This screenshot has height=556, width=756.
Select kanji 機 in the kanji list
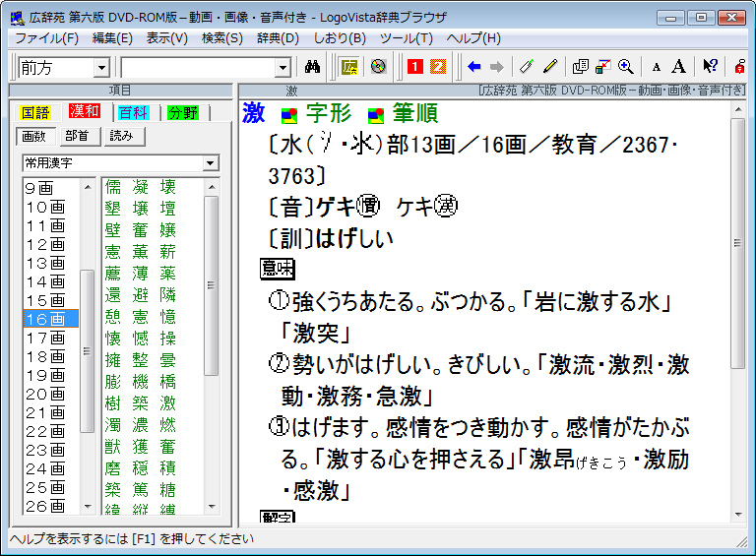(x=141, y=382)
